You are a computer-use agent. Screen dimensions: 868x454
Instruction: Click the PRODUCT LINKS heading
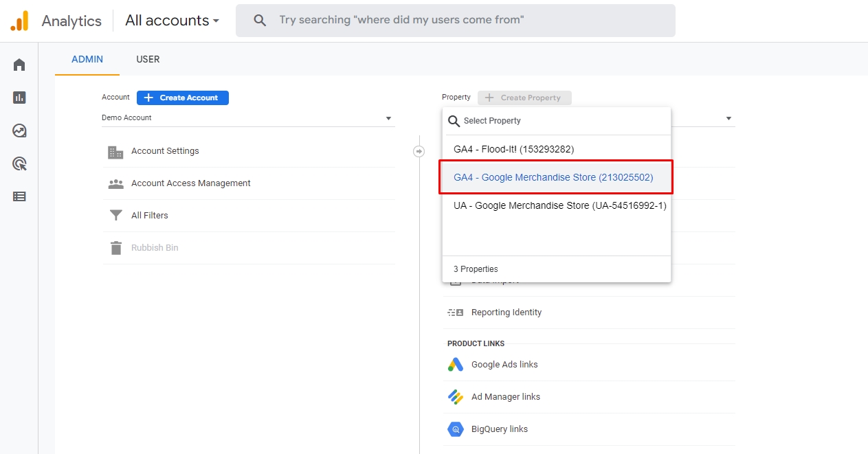tap(476, 343)
